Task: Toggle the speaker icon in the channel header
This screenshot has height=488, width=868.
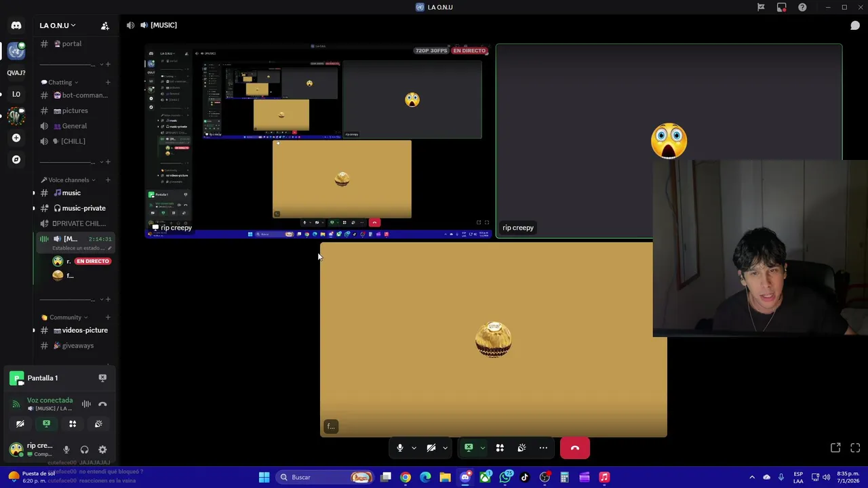Action: point(130,26)
